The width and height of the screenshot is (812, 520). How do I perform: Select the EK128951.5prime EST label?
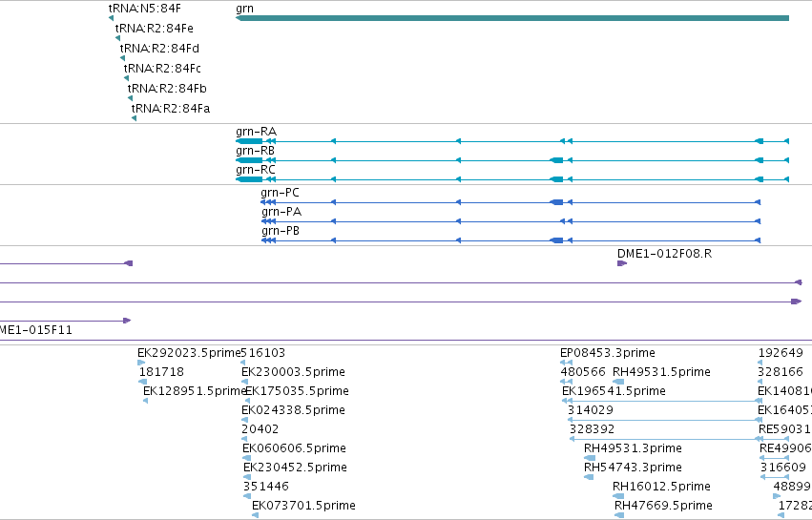195,391
